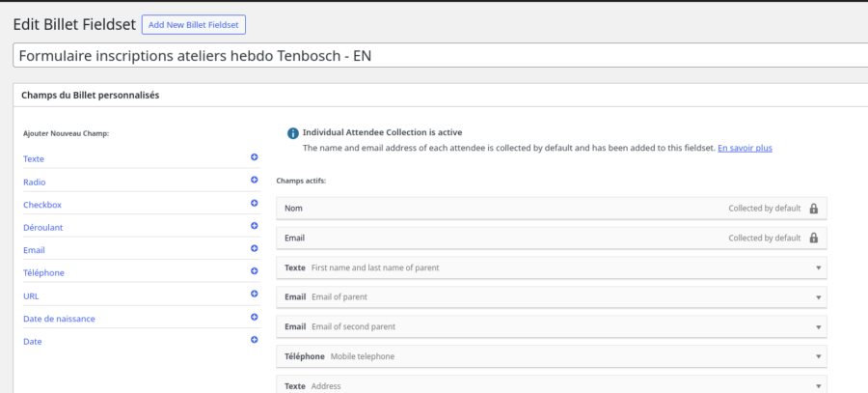Open the 'En savoir plus' link
The image size is (868, 393).
(x=745, y=149)
